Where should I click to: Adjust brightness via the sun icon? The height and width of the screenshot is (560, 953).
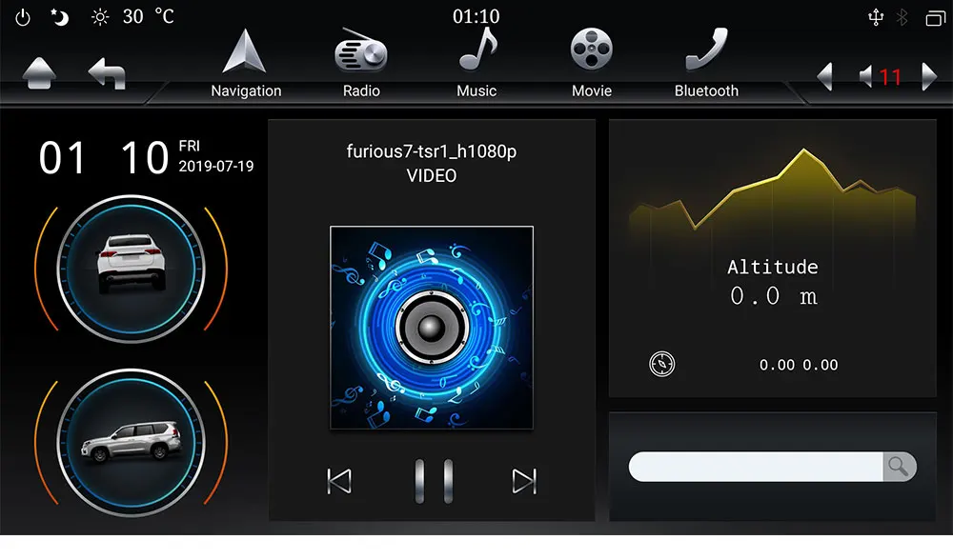click(x=100, y=17)
